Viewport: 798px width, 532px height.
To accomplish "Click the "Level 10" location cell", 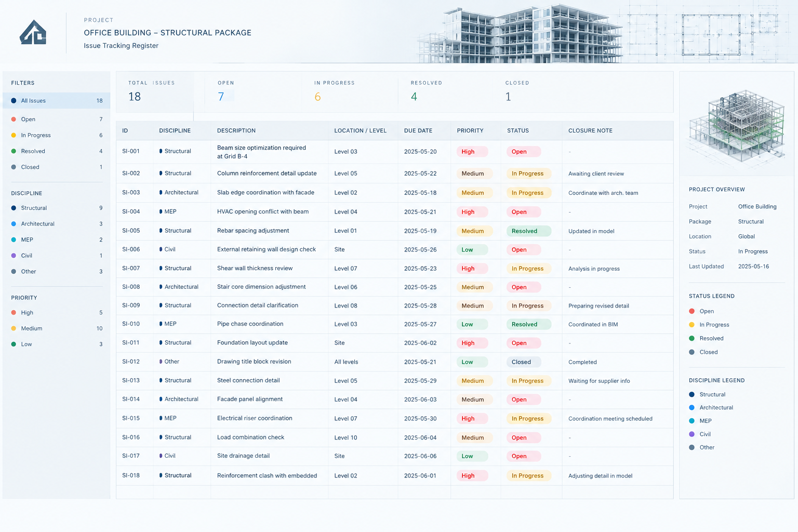I will click(346, 437).
